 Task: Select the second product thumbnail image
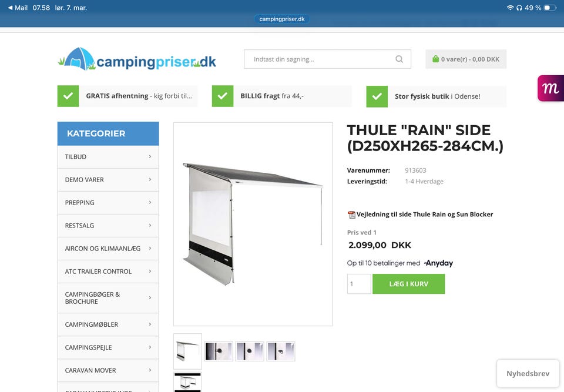[219, 351]
